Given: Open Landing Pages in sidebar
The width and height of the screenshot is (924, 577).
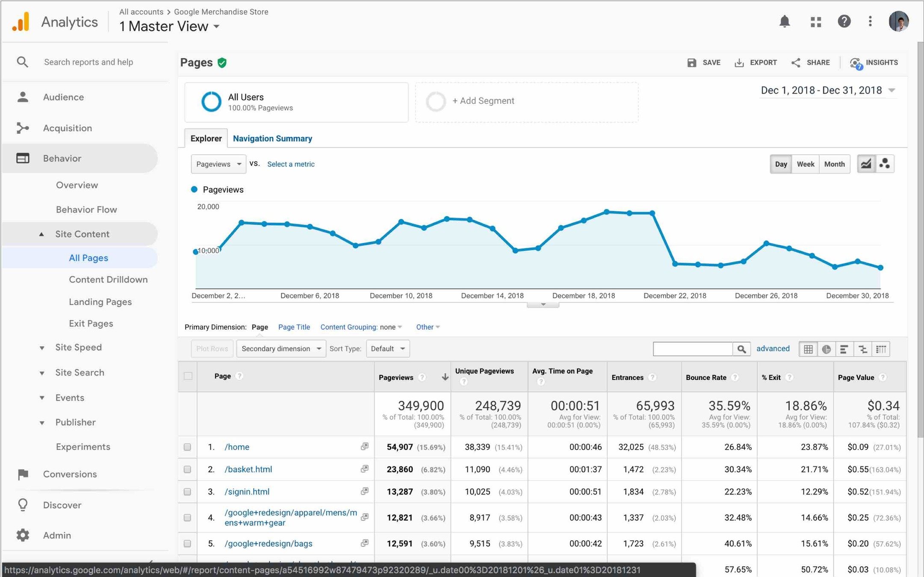Looking at the screenshot, I should (x=100, y=302).
